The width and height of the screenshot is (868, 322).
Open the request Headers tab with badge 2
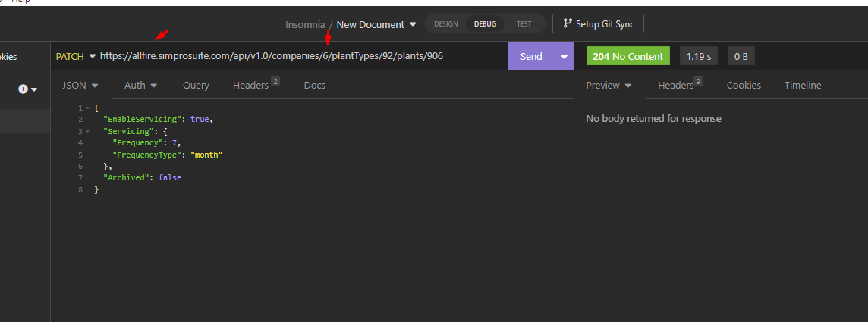(x=256, y=85)
